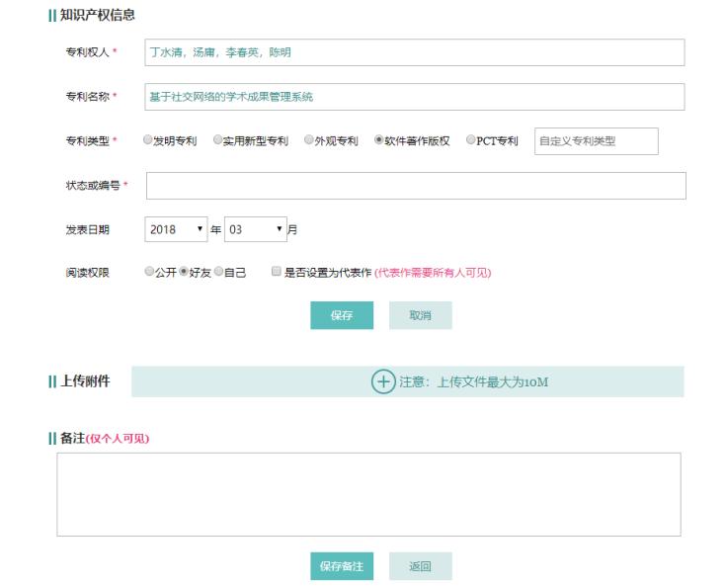
Task: Click the 专利名称 text field
Action: (414, 96)
